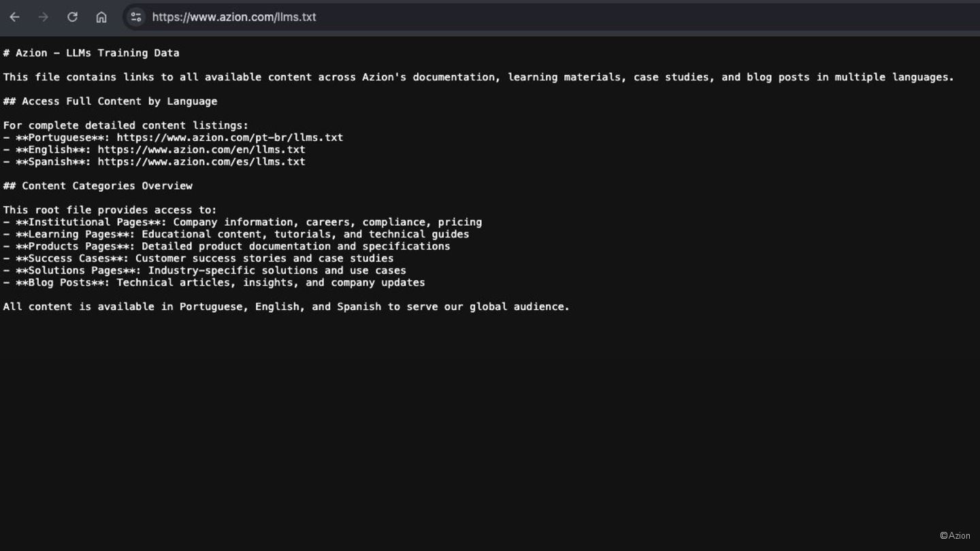Click 'This root file provides access to:' line
This screenshot has width=980, height=551.
110,210
